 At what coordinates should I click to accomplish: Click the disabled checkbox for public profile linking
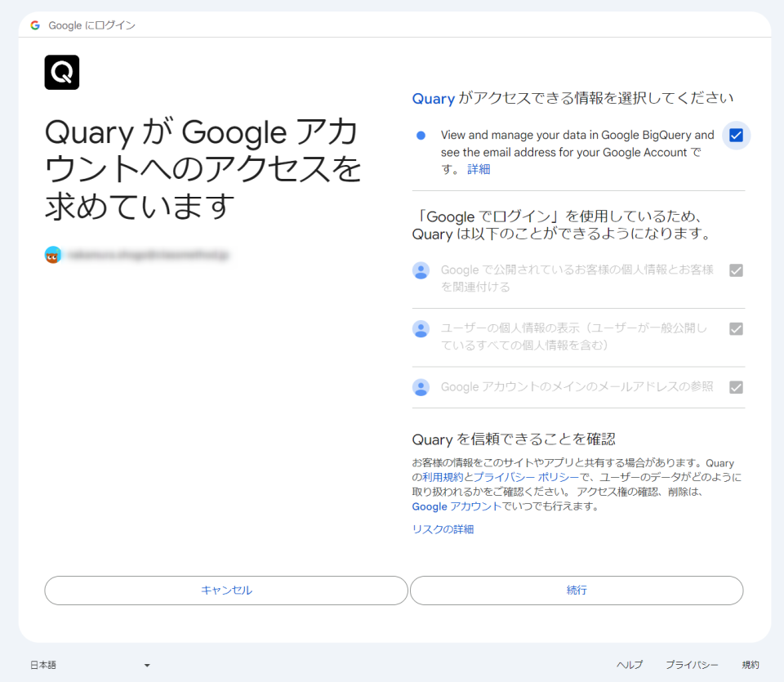pyautogui.click(x=736, y=270)
